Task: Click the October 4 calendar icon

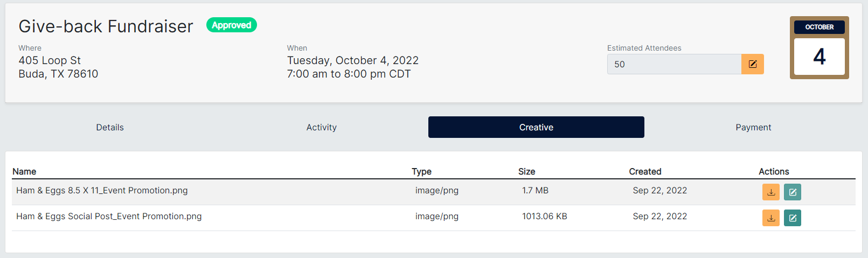Action: [819, 48]
